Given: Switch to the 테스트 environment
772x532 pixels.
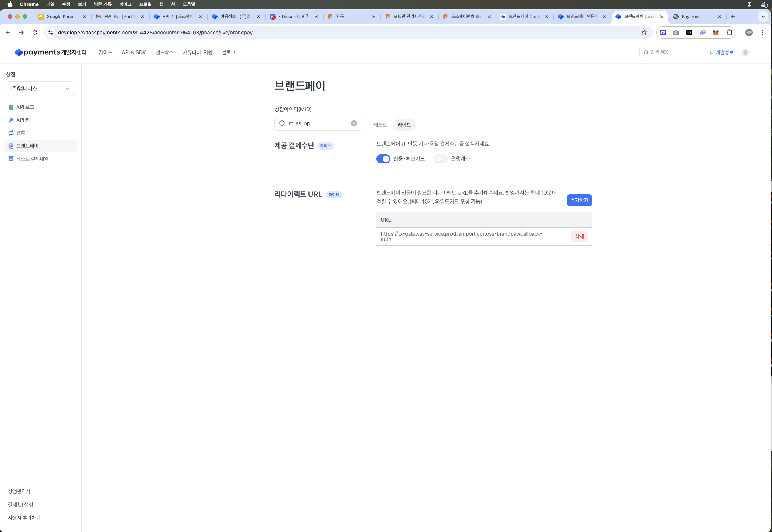Looking at the screenshot, I should (x=380, y=125).
